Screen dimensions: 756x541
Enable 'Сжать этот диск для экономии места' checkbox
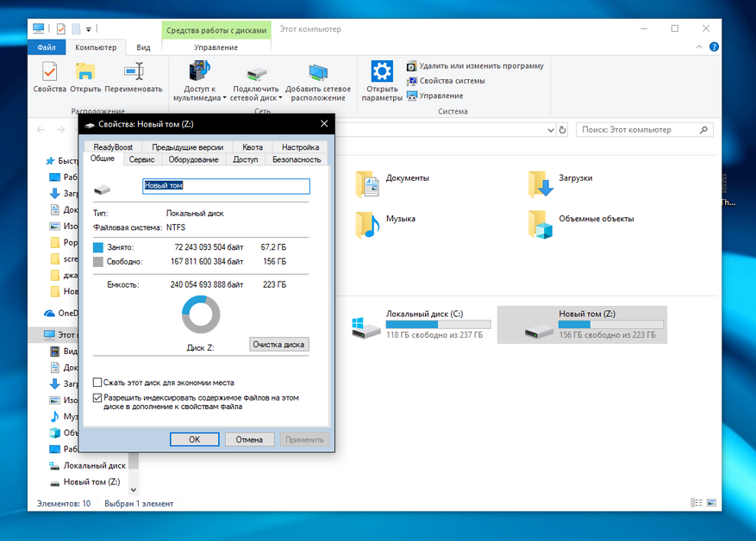(97, 382)
